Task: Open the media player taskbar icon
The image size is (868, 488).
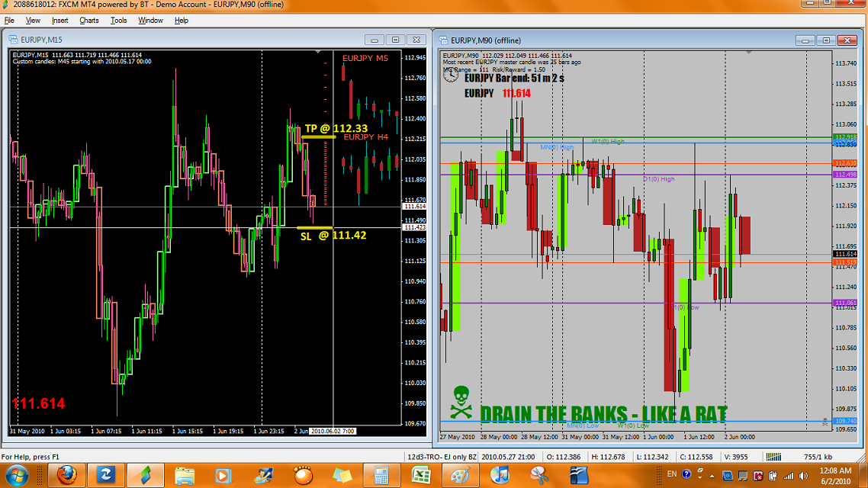Action: click(223, 475)
